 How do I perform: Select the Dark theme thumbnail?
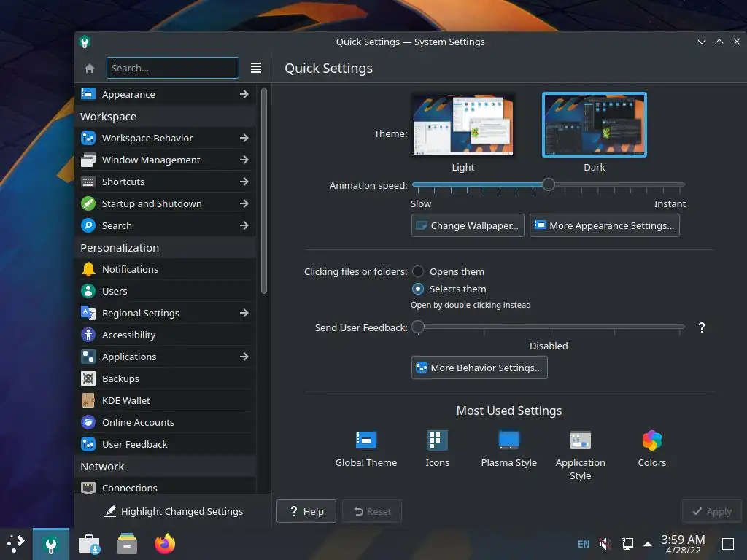[x=594, y=124]
